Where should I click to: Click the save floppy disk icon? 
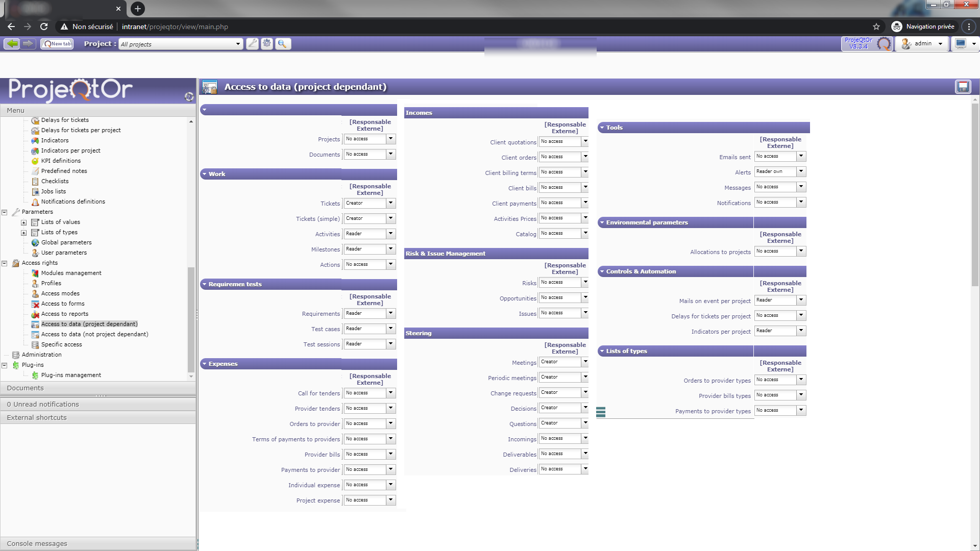click(963, 87)
